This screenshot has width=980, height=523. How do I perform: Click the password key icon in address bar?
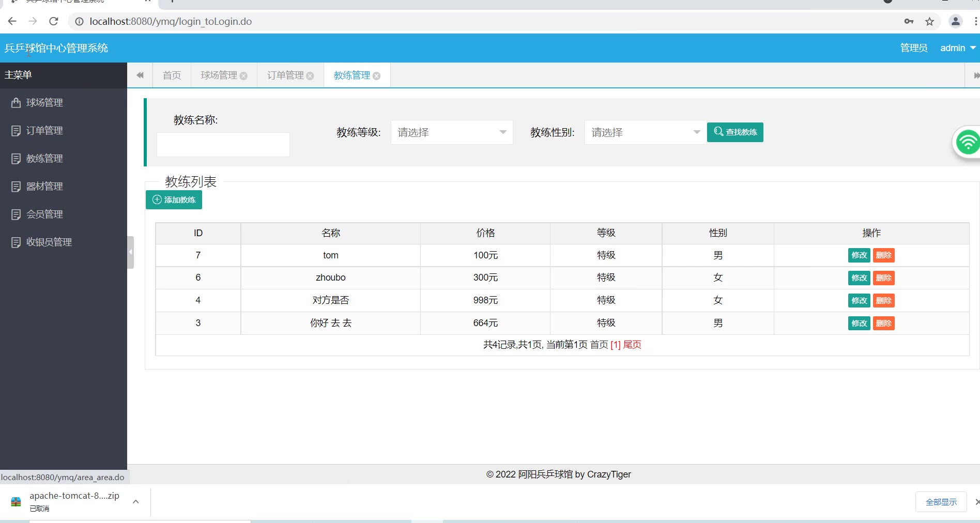click(909, 21)
